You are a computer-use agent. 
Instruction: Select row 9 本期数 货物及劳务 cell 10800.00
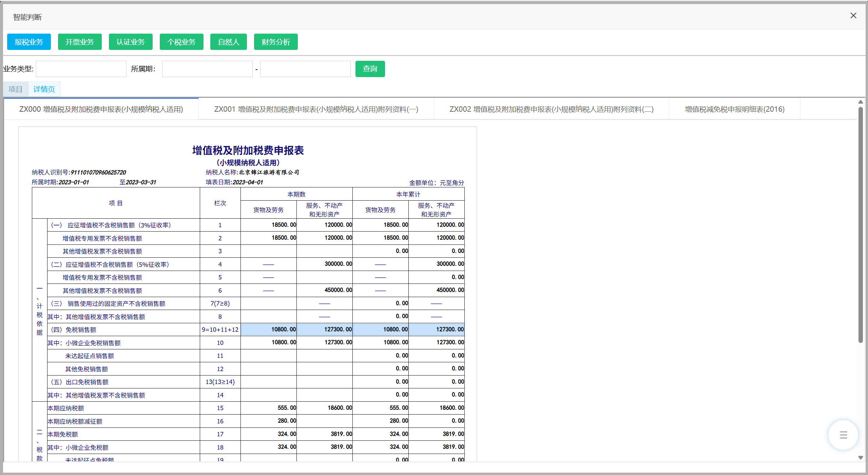pos(269,329)
